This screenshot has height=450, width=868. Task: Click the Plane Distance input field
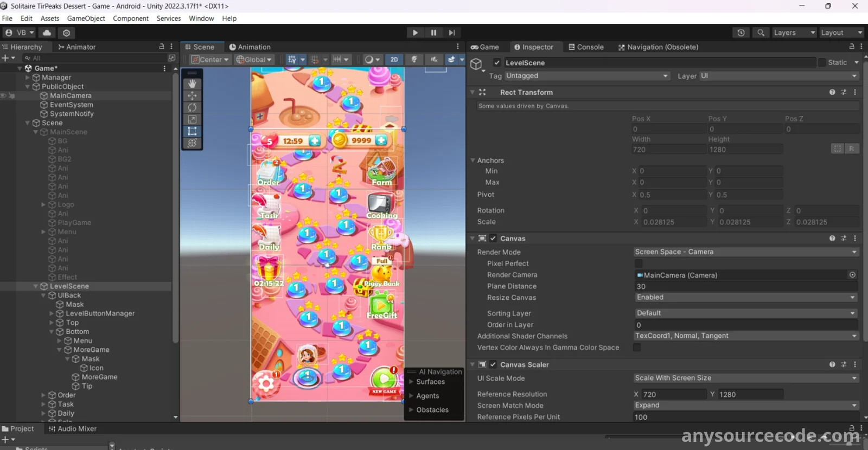click(x=745, y=286)
